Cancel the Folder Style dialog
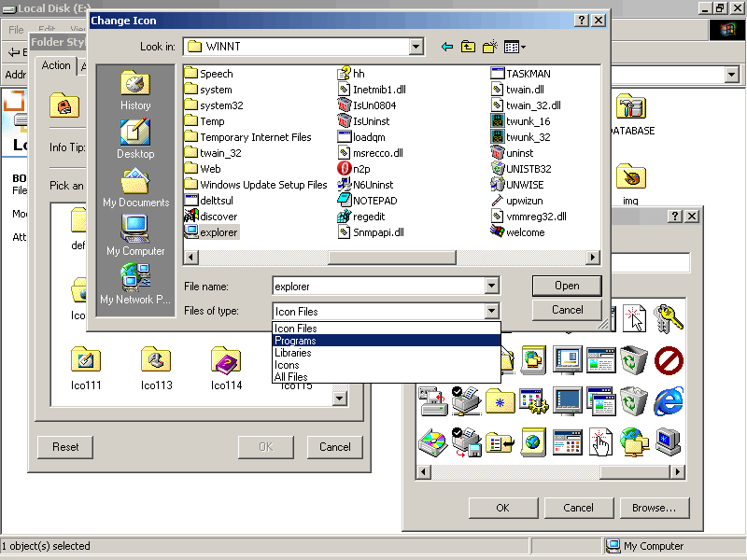 point(335,447)
